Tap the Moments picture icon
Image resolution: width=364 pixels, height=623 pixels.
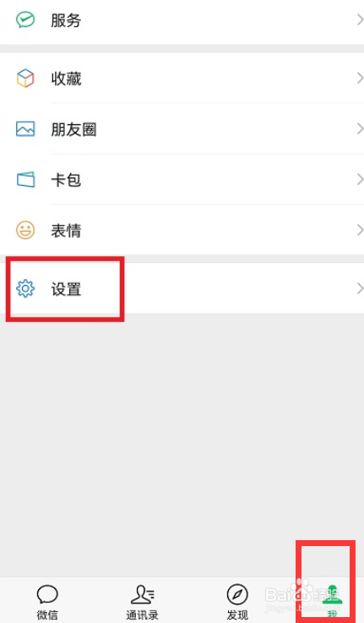(25, 129)
